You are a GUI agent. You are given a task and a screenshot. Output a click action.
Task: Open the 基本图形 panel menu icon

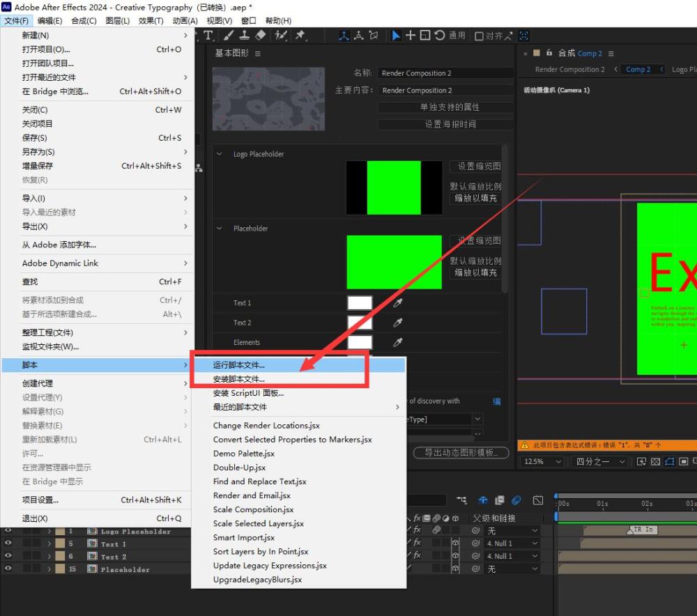[258, 54]
